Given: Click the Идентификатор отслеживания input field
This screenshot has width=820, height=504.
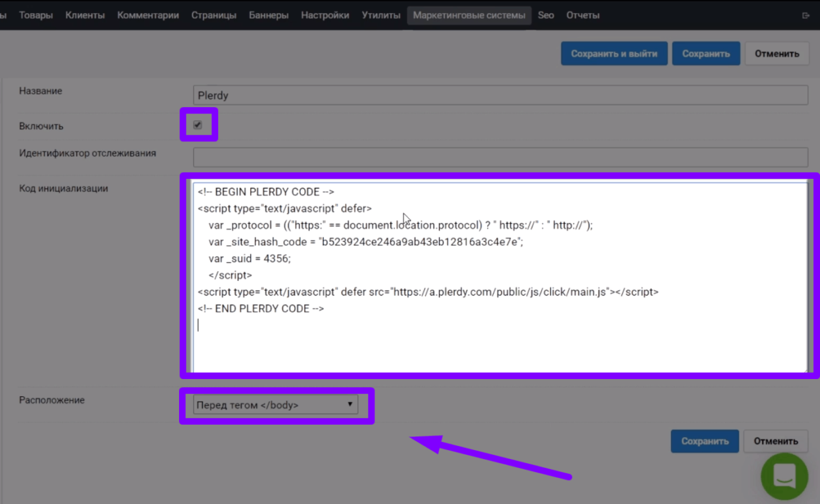Looking at the screenshot, I should pos(501,157).
